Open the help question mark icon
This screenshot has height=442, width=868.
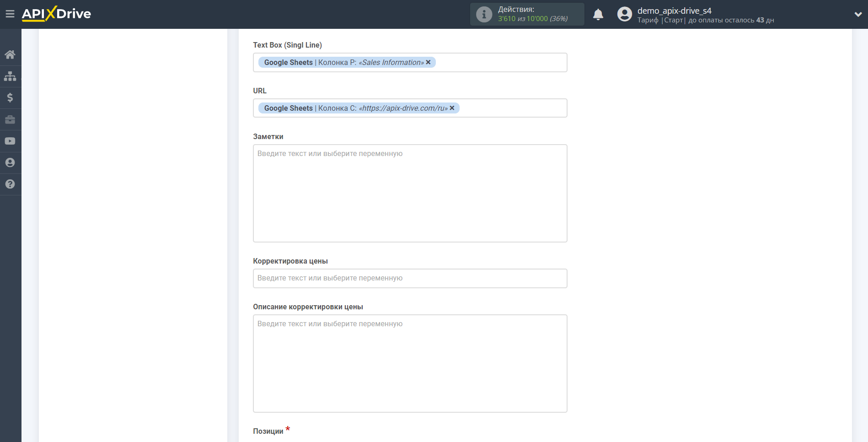pyautogui.click(x=10, y=184)
